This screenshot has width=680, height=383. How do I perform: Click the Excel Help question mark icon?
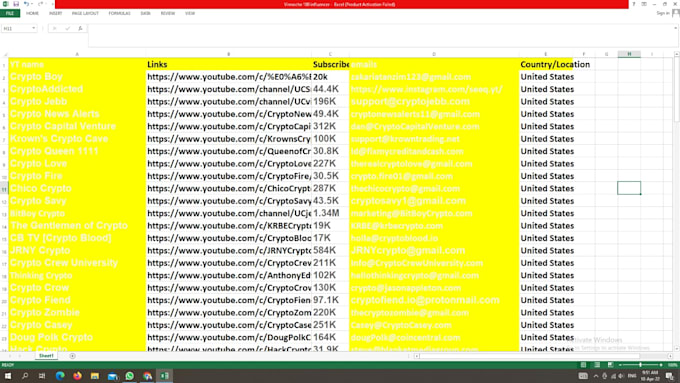[x=634, y=4]
